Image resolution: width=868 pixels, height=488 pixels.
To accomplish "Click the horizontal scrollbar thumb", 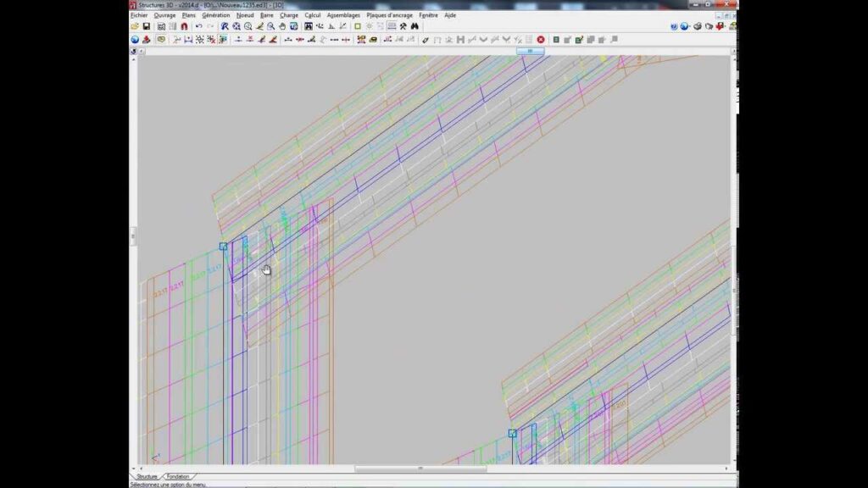I will (x=420, y=469).
